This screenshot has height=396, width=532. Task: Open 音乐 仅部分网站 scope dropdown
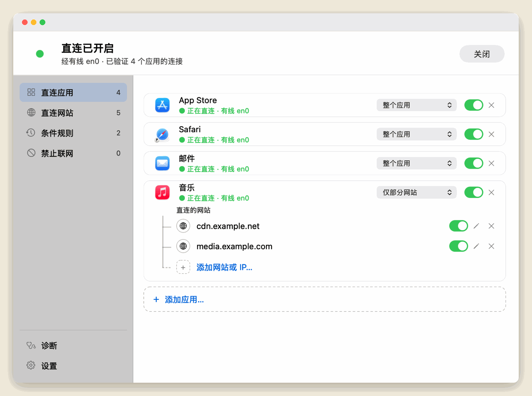(x=416, y=192)
